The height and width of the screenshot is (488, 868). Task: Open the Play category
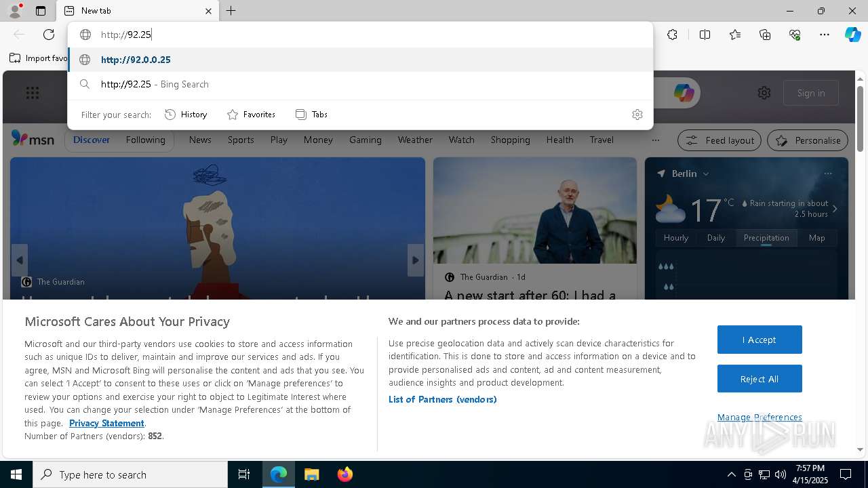(279, 140)
